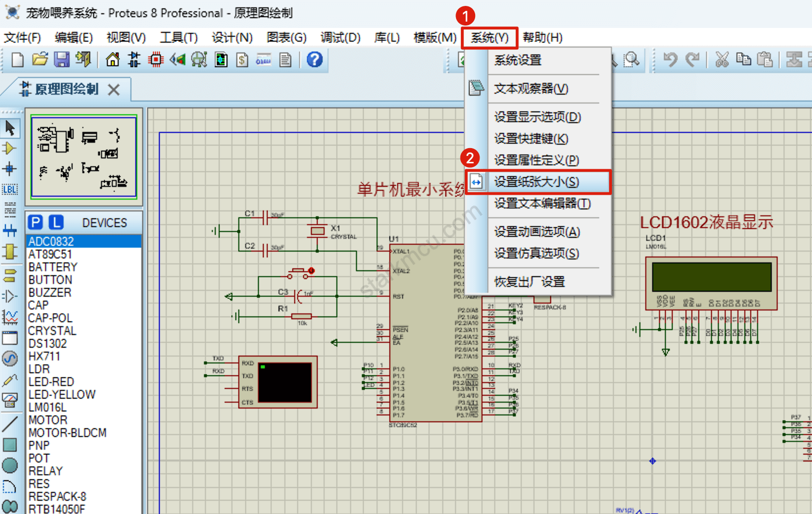Undo the last action

(671, 60)
